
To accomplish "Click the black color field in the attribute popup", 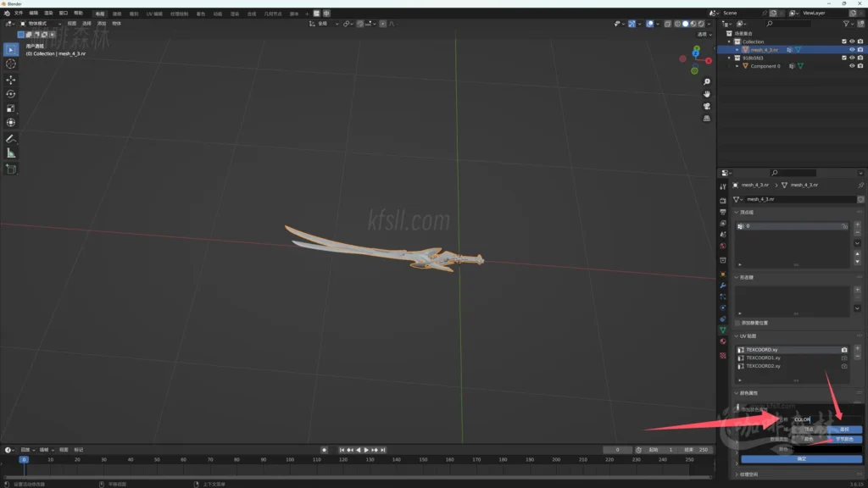I will pos(826,448).
